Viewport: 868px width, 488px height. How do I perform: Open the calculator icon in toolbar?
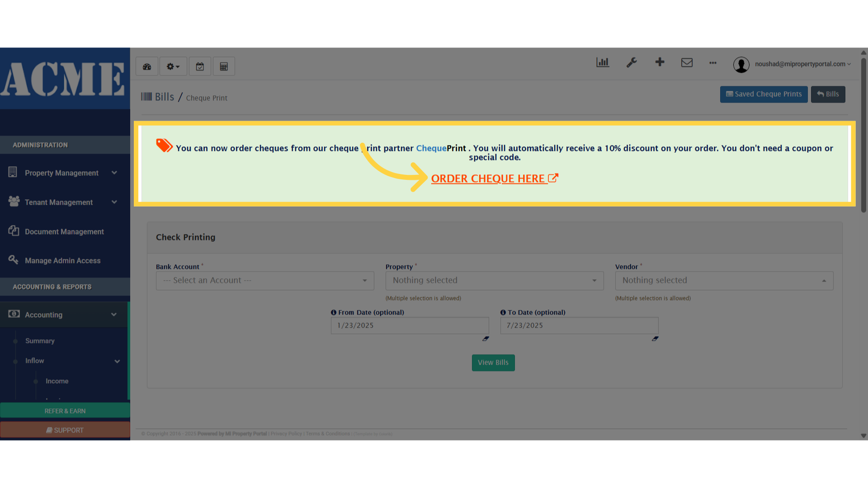[x=224, y=66]
